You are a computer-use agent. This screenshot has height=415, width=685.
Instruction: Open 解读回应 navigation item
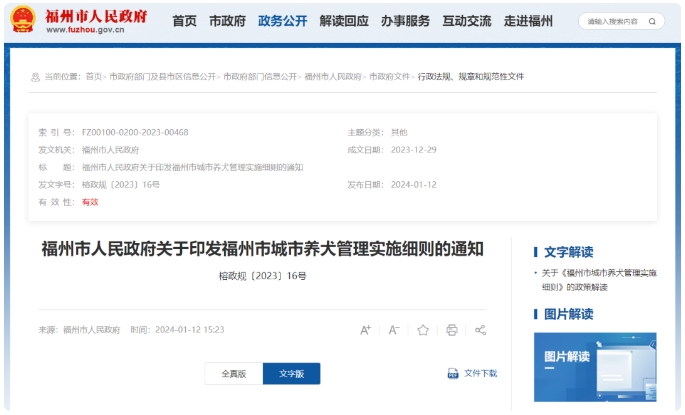(x=344, y=21)
